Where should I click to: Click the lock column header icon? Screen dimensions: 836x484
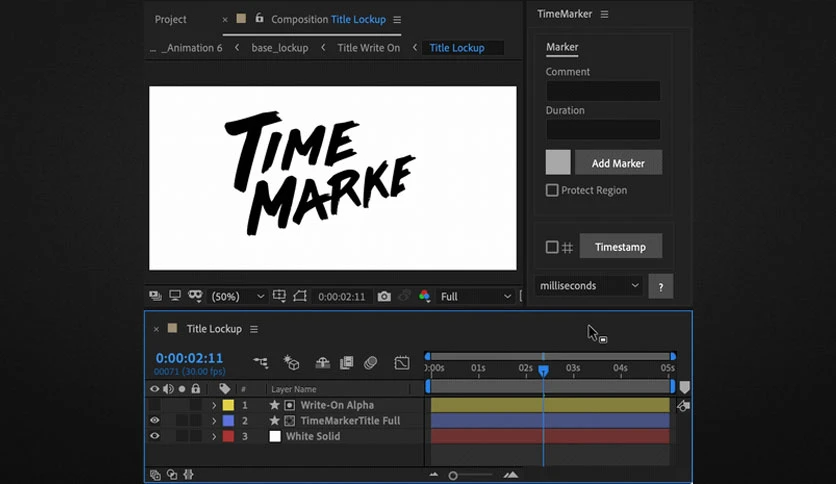point(196,389)
